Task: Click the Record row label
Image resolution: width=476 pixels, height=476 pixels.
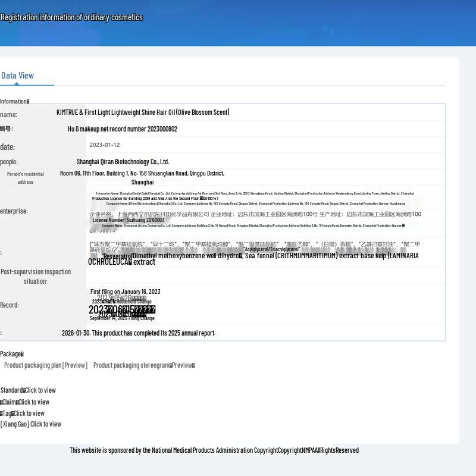Action: [10, 305]
